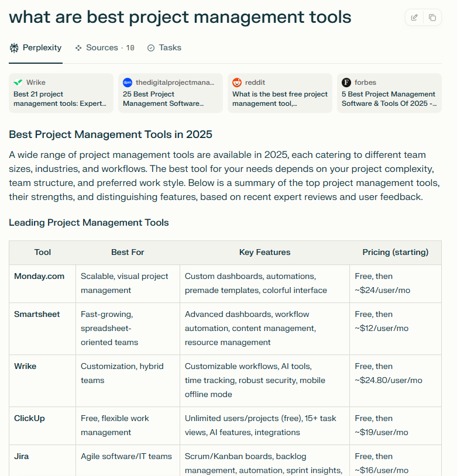Click the '~$24/user/mo' pricing cell
457x476 pixels.
click(396, 284)
